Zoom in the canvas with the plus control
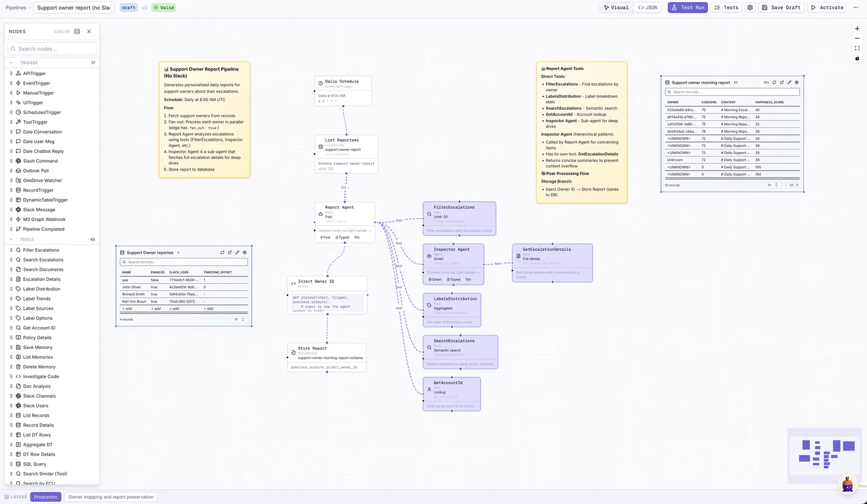This screenshot has height=504, width=867. [x=857, y=29]
